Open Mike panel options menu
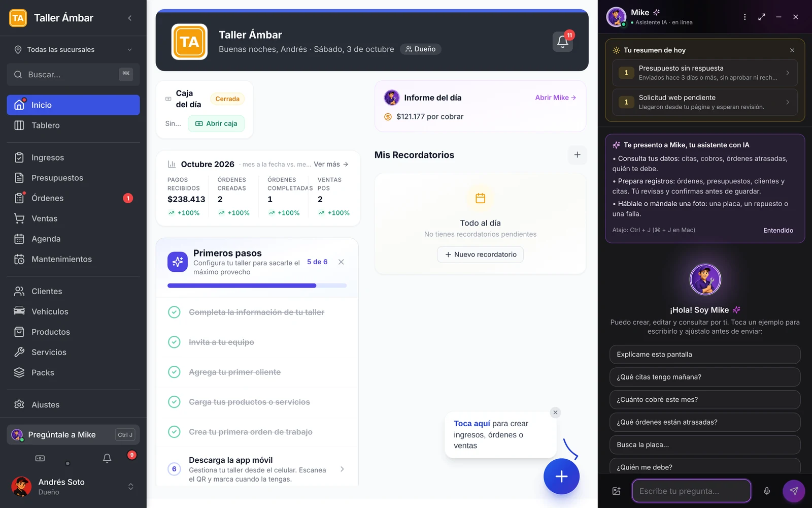Viewport: 812px width, 508px height. pos(745,17)
